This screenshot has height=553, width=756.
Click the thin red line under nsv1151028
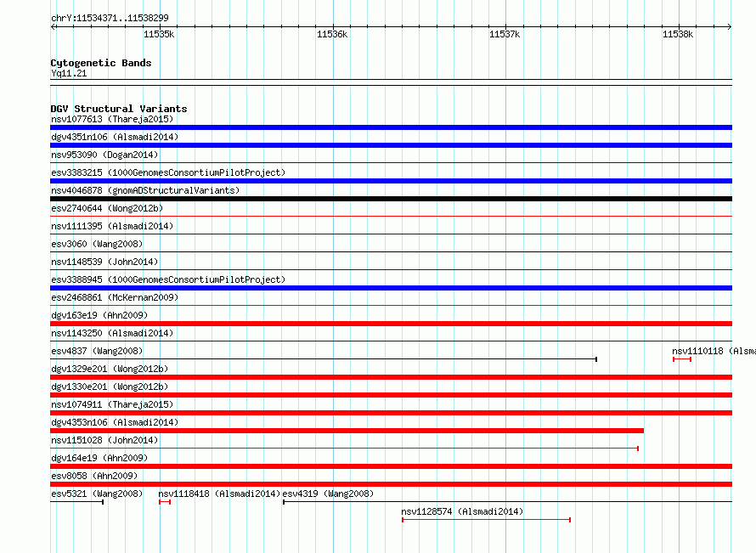coord(345,449)
